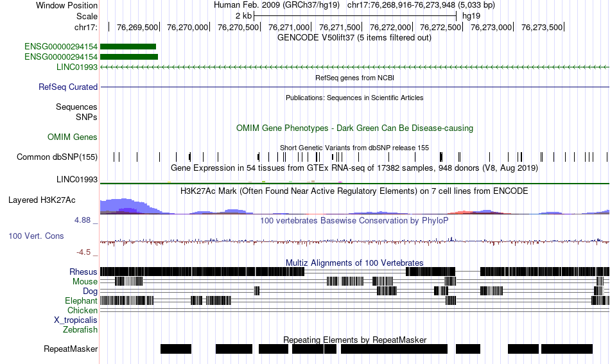This screenshot has height=364, width=610.
Task: Click the -4.5 PhyloP lower scale value
Action: pyautogui.click(x=83, y=252)
